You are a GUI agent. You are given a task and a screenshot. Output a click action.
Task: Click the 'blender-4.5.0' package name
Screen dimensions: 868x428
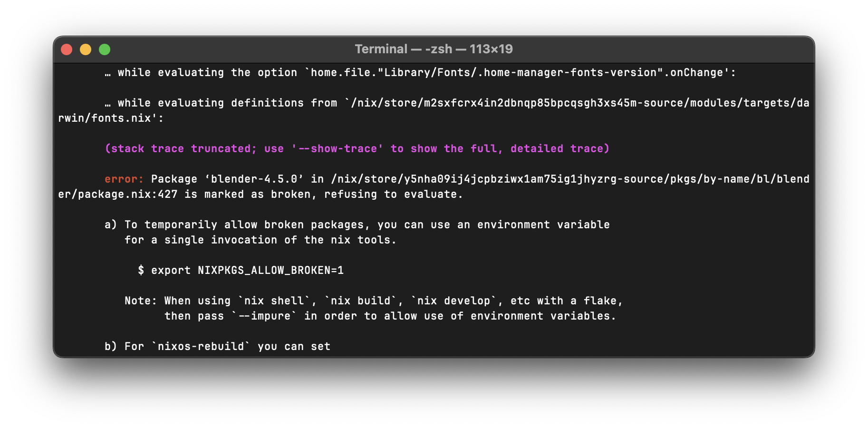tap(254, 179)
